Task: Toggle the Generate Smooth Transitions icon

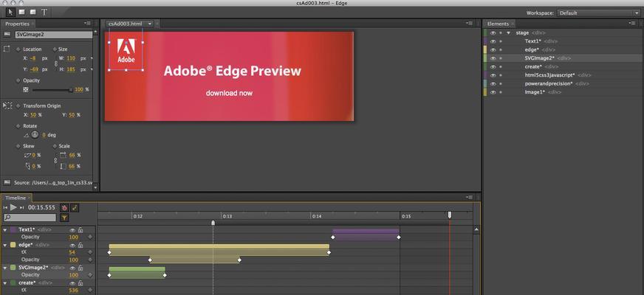Action: click(75, 208)
